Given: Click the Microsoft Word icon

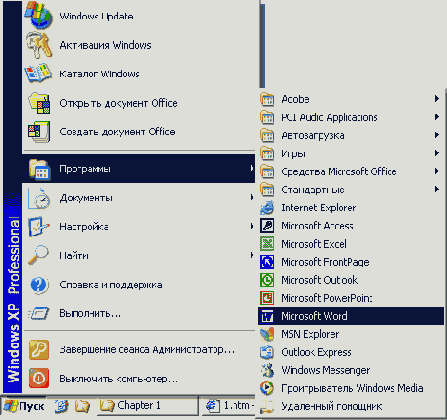Looking at the screenshot, I should 267,316.
